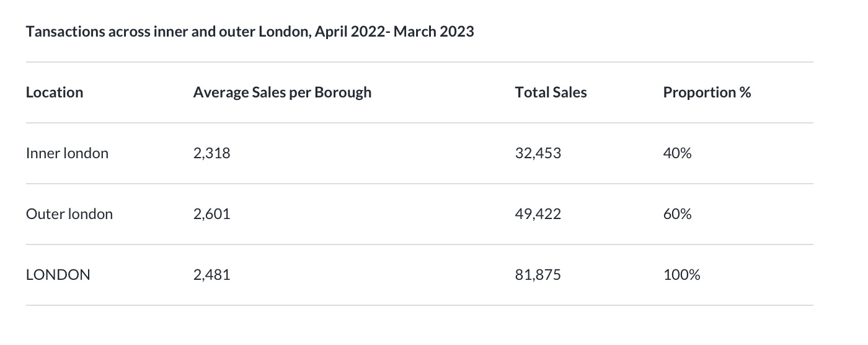The image size is (868, 345).
Task: Click the 60% proportion value
Action: [677, 214]
